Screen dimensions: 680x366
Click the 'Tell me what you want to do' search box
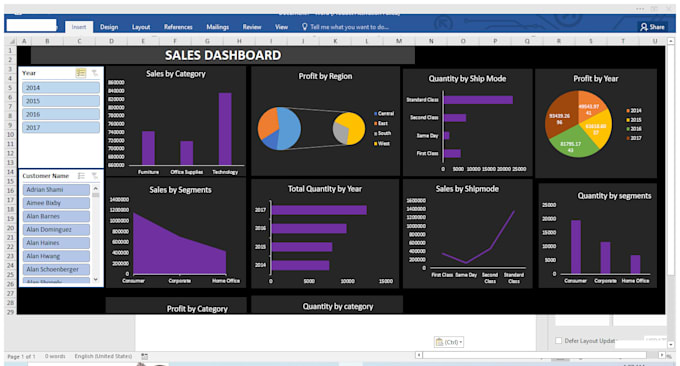346,27
